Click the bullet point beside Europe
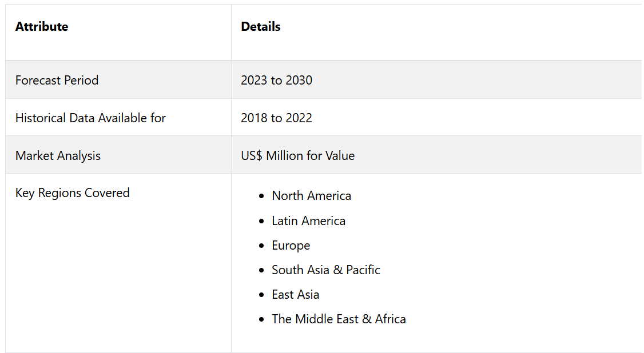Viewport: 644px width, 353px height. [261, 246]
